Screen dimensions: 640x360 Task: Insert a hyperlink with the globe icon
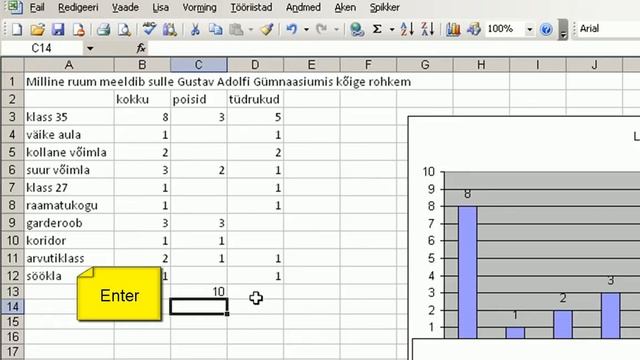click(357, 29)
